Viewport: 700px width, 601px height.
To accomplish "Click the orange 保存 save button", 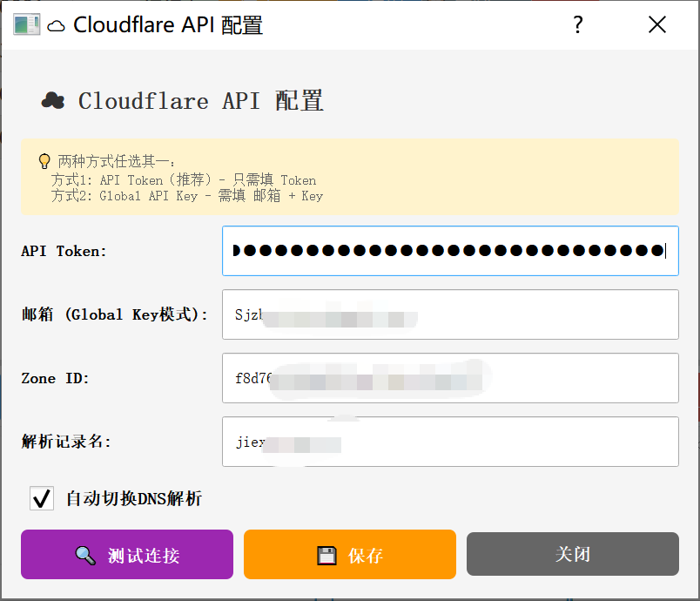I will point(350,555).
